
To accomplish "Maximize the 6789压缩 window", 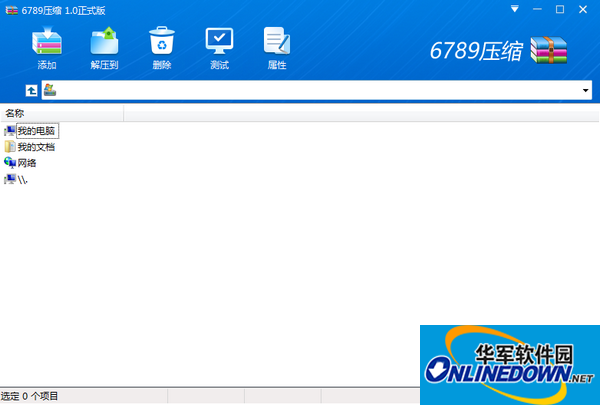I will tap(560, 9).
